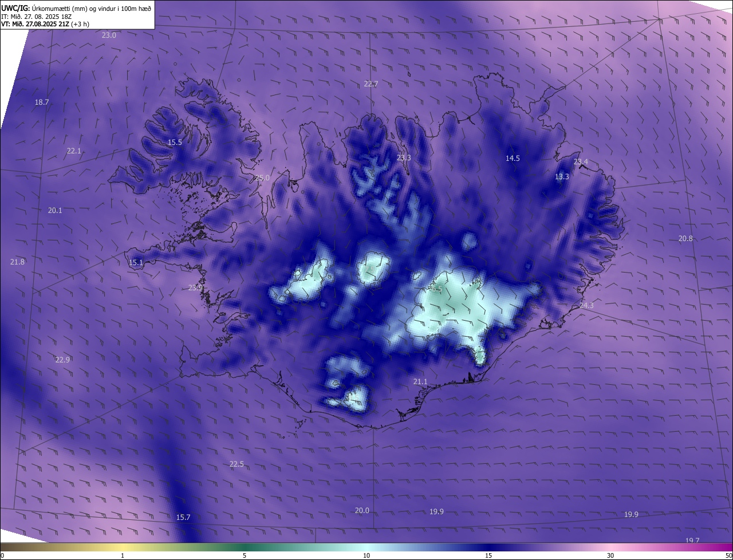733x560 pixels.
Task: Select the 19.7 value label
Action: tap(692, 541)
